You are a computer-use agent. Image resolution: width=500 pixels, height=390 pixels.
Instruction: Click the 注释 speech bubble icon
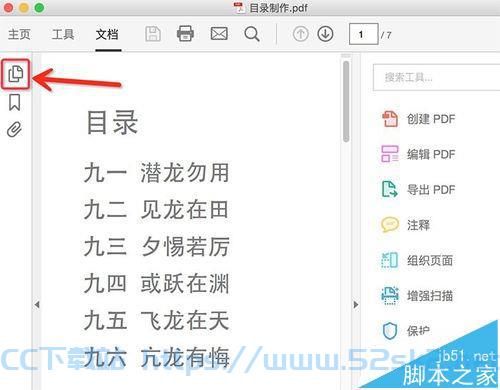(x=390, y=225)
